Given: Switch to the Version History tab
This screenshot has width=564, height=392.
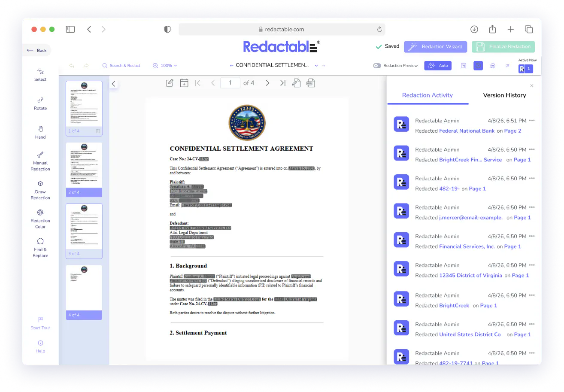Looking at the screenshot, I should pyautogui.click(x=504, y=95).
